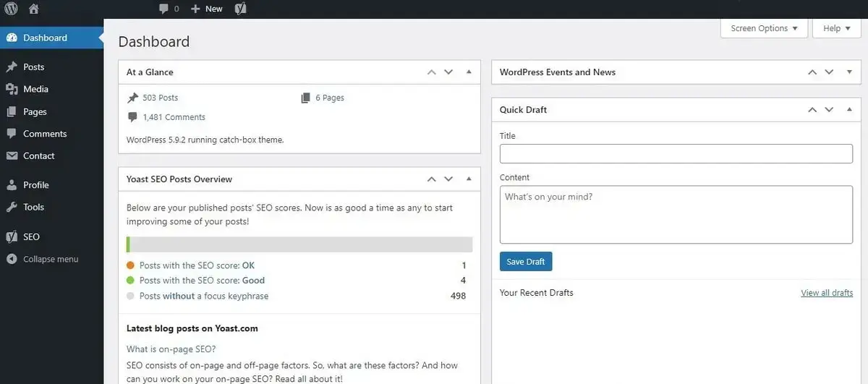Click the Contact envelope icon in sidebar

point(12,155)
